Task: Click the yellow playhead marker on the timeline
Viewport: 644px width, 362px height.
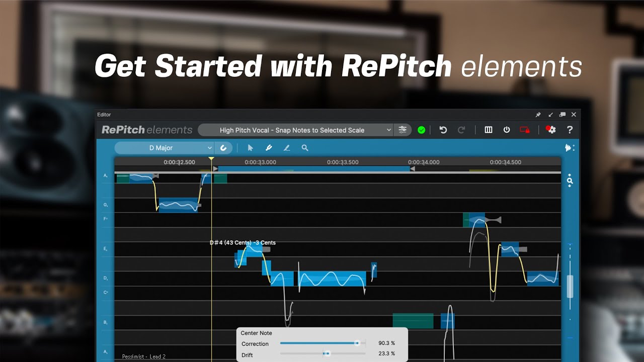Action: (x=211, y=159)
